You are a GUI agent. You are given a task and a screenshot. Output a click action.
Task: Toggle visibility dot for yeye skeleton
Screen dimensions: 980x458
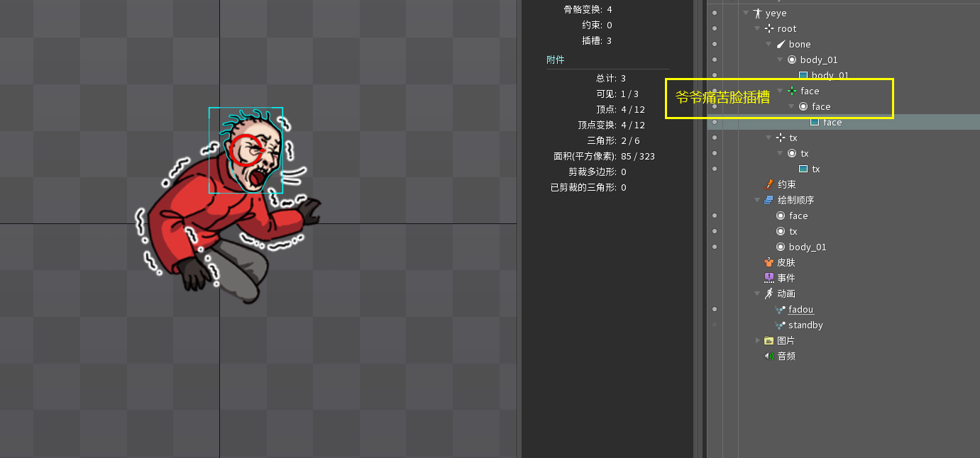[x=715, y=13]
